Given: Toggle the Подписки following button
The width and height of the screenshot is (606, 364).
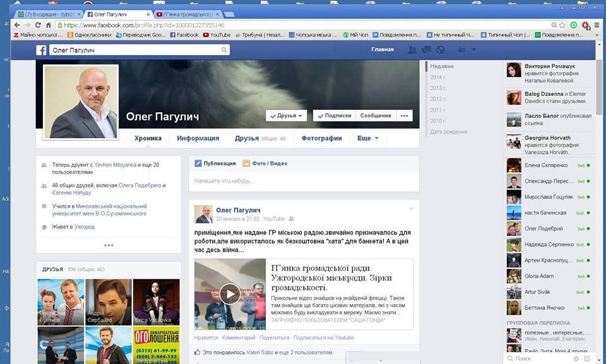Looking at the screenshot, I should pyautogui.click(x=334, y=115).
